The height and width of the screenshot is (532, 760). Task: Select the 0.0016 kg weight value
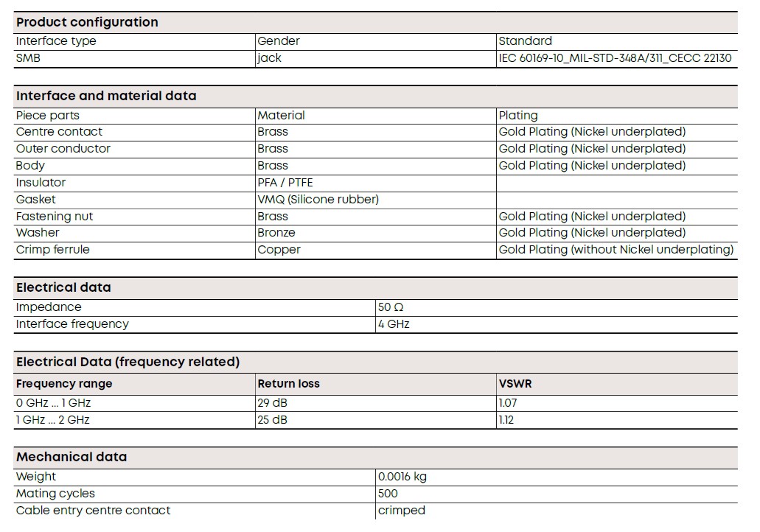click(x=402, y=477)
